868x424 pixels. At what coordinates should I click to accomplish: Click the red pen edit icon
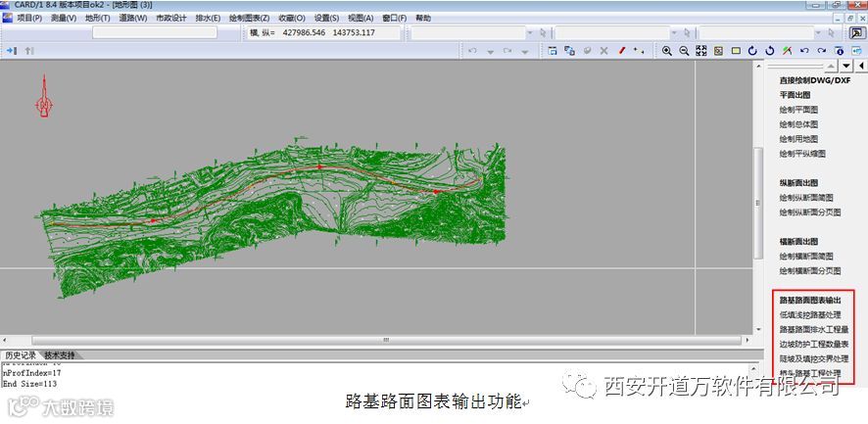pos(622,50)
